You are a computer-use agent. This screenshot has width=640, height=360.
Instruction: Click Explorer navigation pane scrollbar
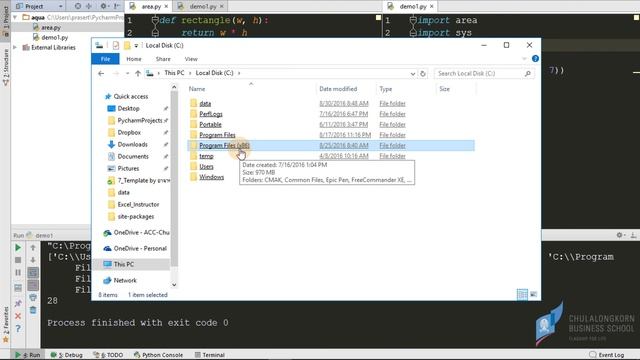[174, 178]
